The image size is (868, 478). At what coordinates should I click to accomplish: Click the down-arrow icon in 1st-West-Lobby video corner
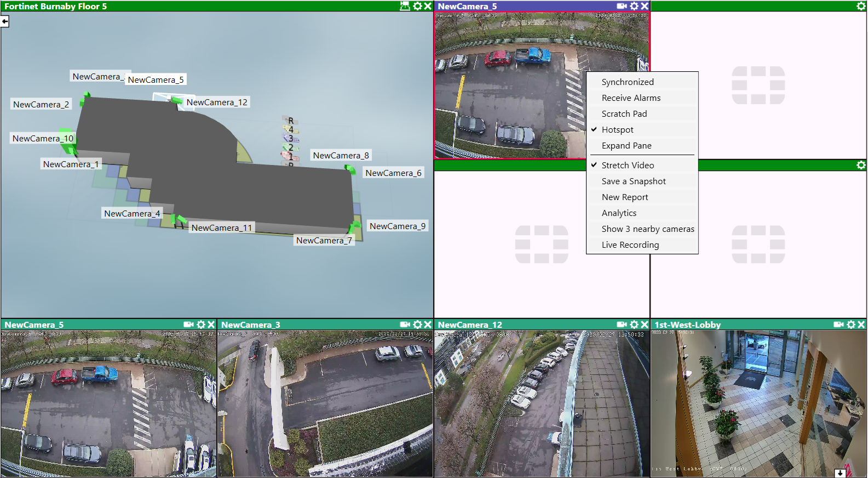840,473
